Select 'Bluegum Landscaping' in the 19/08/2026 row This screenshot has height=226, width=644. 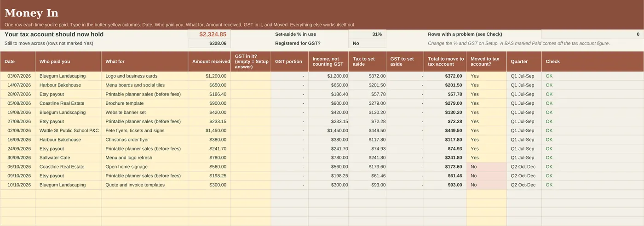point(68,113)
